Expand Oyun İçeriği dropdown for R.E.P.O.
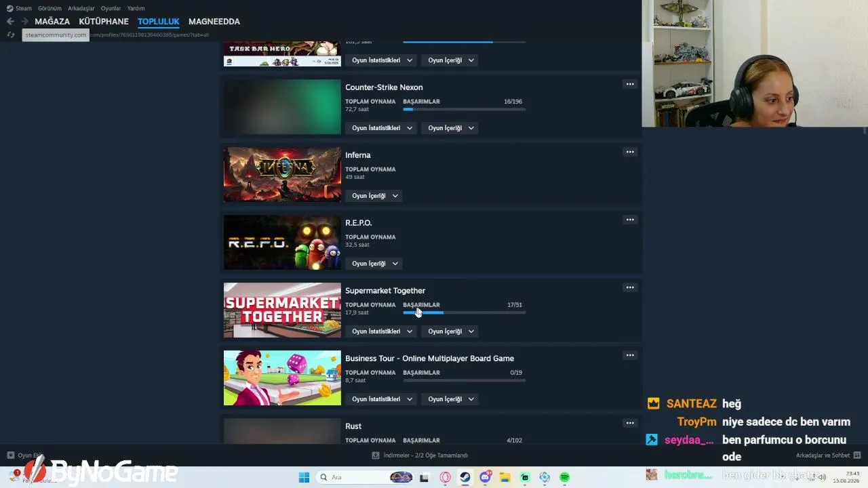The image size is (868, 488). pos(375,264)
